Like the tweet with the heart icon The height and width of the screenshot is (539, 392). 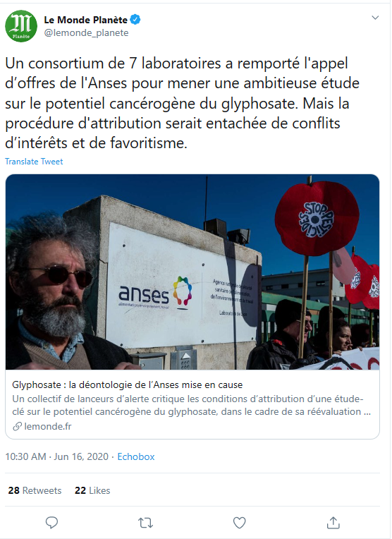240,523
